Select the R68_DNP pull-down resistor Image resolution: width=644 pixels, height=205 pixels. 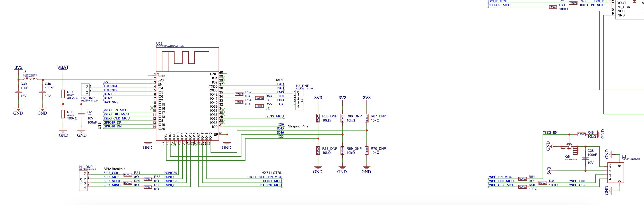(x=318, y=151)
